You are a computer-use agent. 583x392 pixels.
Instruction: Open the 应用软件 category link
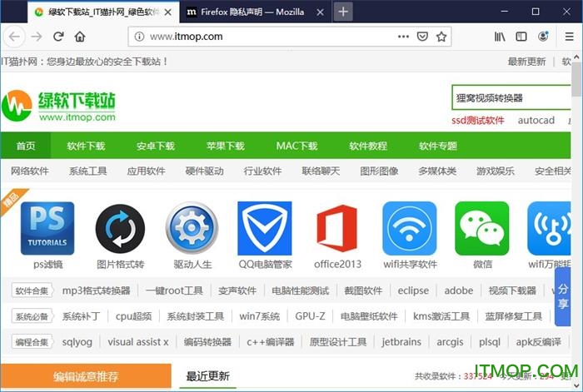146,171
